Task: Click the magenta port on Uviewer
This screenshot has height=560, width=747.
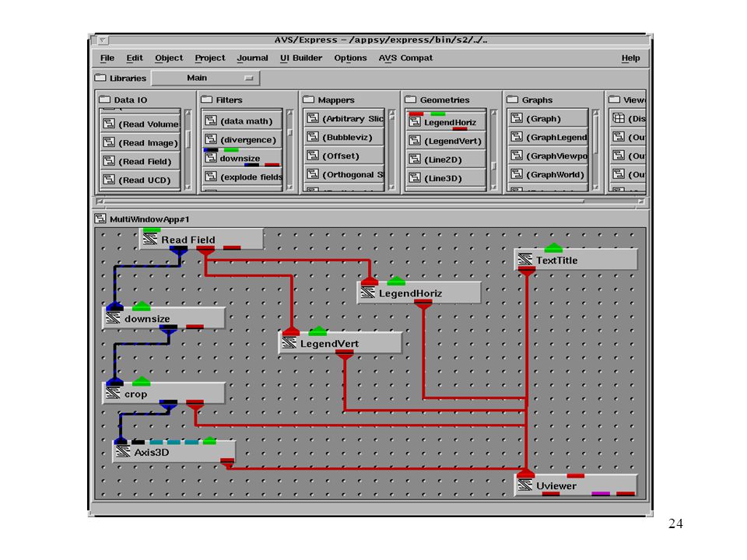Action: (x=600, y=493)
